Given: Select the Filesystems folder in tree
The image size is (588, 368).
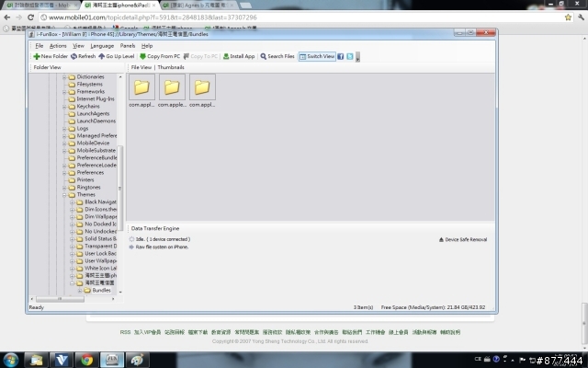Looking at the screenshot, I should point(89,84).
